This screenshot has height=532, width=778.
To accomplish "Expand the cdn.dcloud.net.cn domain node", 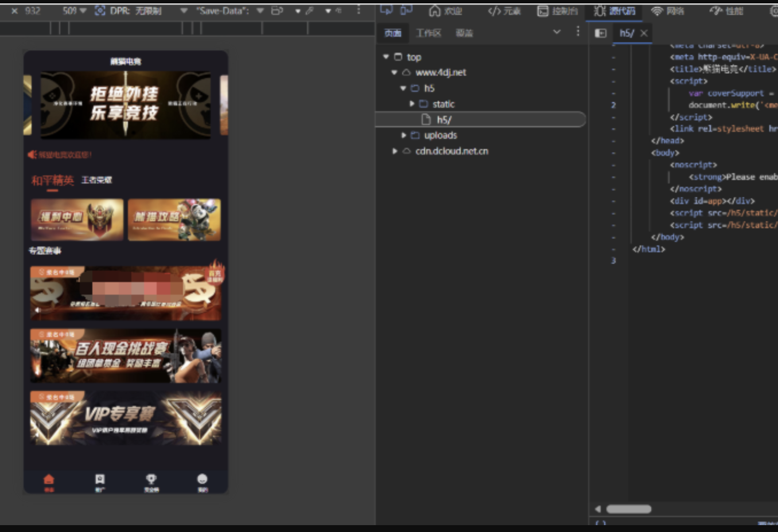I will pos(395,151).
